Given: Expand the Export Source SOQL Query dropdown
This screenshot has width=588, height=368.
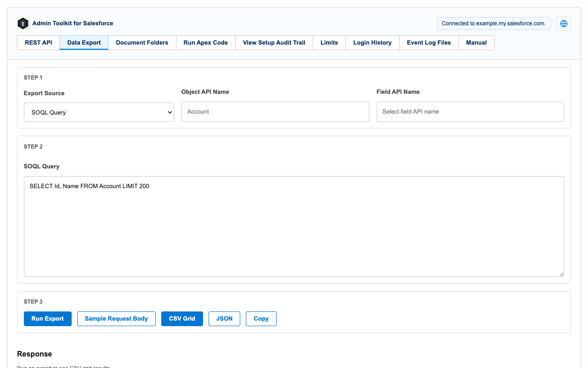Looking at the screenshot, I should (x=99, y=112).
